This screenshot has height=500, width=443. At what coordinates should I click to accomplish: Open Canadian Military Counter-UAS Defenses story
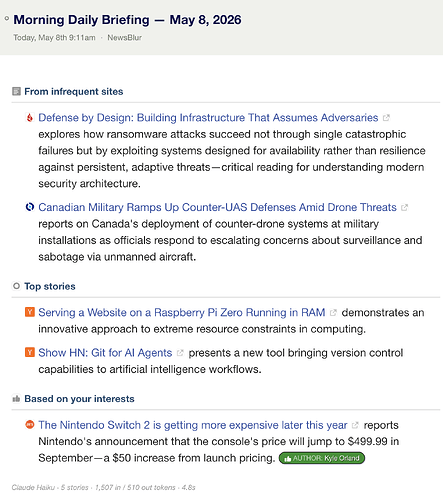pos(217,207)
